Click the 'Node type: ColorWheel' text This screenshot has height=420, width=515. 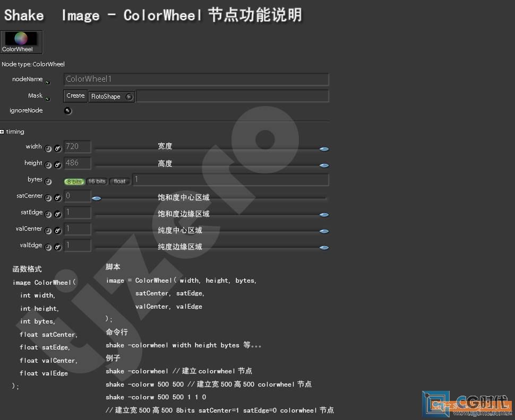33,64
